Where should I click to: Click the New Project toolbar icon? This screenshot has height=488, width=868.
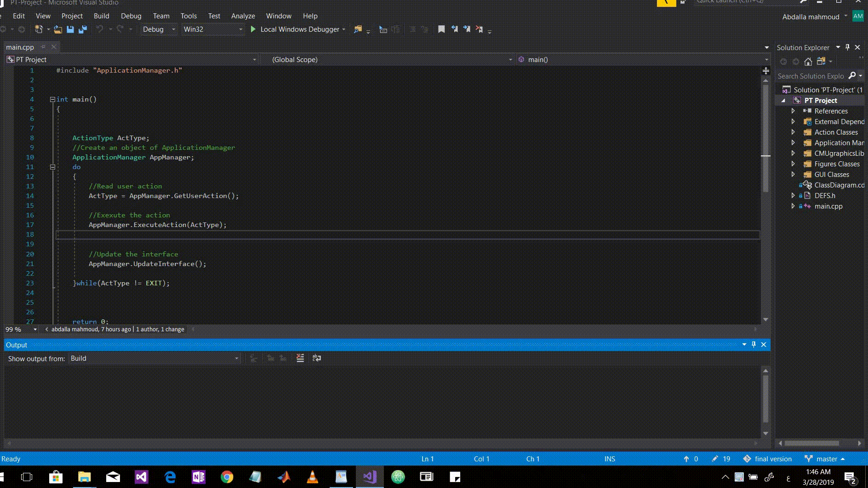click(x=39, y=29)
